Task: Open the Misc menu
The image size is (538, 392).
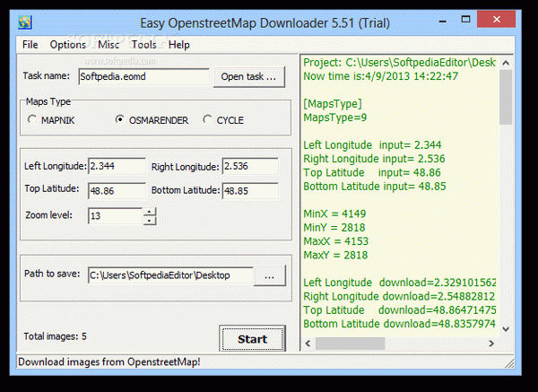Action: [108, 45]
